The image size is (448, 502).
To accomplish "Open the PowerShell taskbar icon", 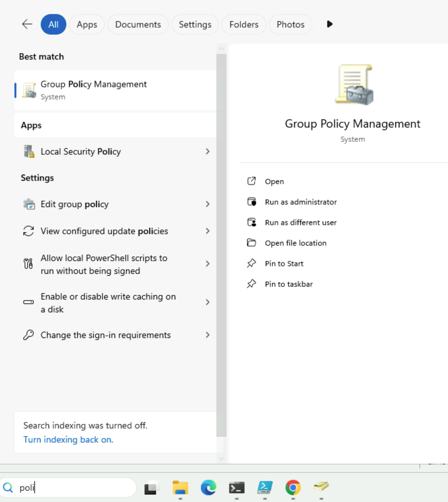I will click(265, 487).
